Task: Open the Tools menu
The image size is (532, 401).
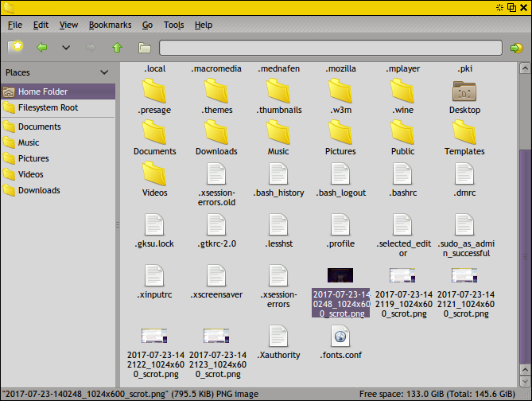Action: (173, 25)
